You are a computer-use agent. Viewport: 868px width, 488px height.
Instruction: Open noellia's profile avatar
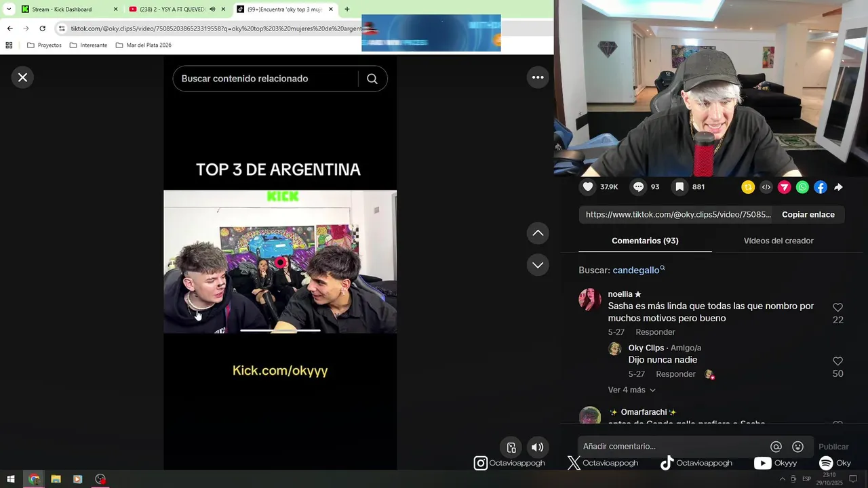coord(590,300)
